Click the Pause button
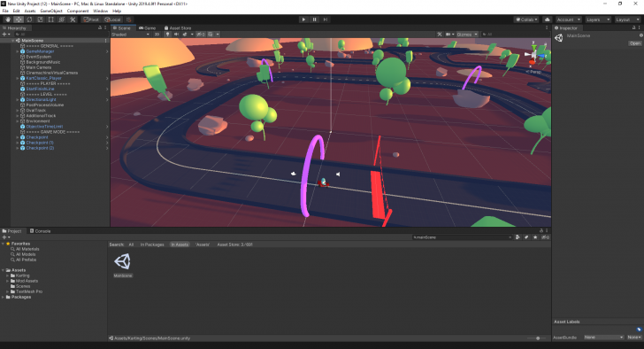 point(315,19)
